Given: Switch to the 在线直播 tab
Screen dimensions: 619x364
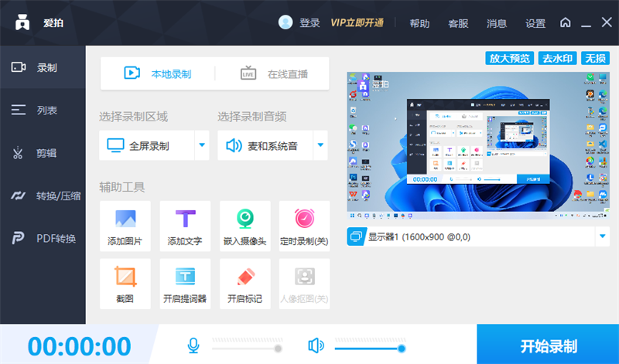Looking at the screenshot, I should coord(274,73).
